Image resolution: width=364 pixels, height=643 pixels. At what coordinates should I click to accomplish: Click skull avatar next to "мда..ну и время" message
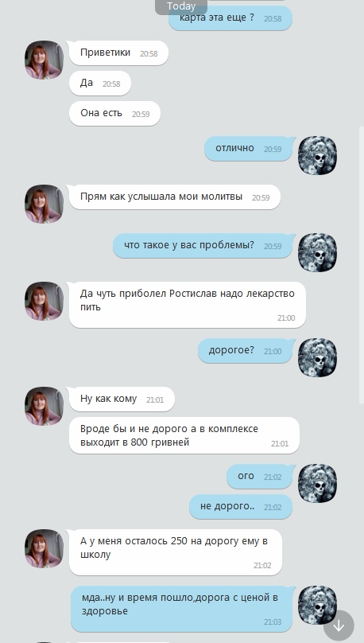(x=317, y=606)
